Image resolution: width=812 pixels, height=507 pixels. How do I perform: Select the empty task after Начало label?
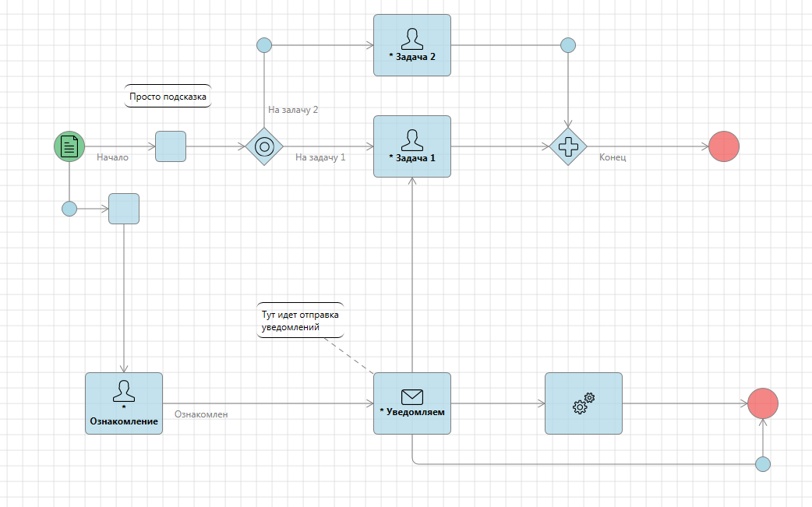coord(171,146)
